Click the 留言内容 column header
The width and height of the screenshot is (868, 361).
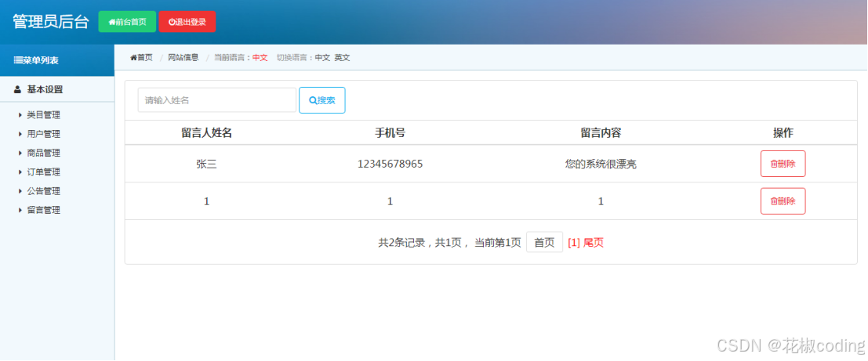pos(601,132)
